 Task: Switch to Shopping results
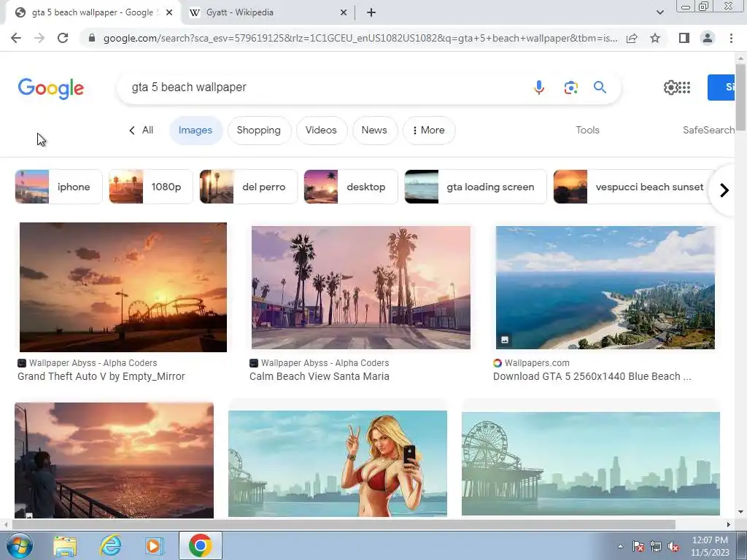pos(259,131)
